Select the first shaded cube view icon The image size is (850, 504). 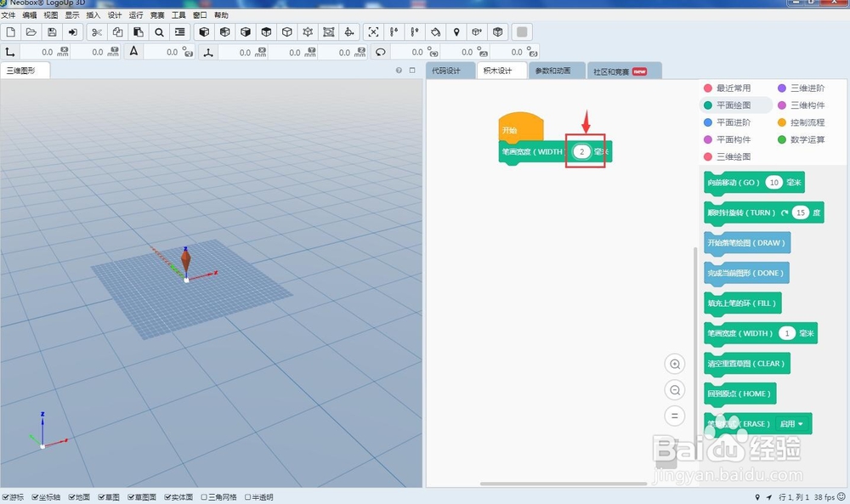[x=204, y=32]
